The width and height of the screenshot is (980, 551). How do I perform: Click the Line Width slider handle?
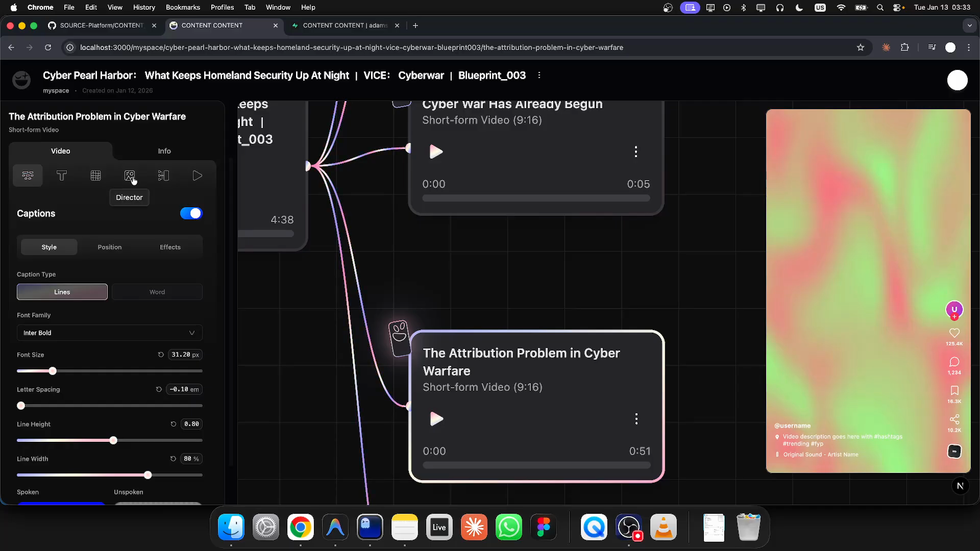[x=148, y=475]
